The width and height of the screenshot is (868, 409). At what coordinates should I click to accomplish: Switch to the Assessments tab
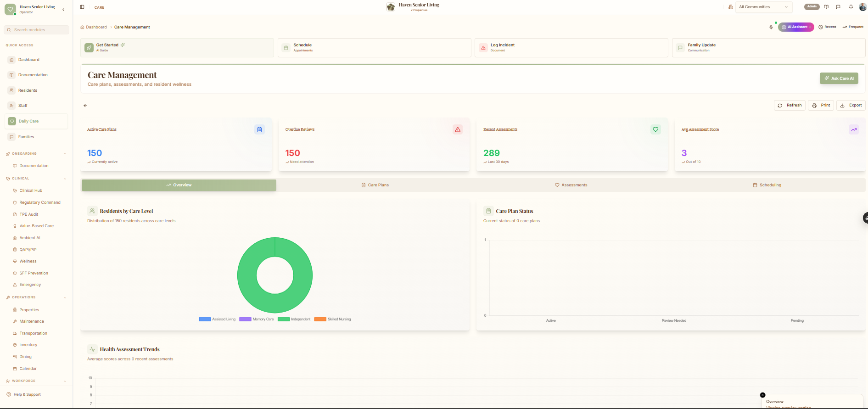[571, 185]
